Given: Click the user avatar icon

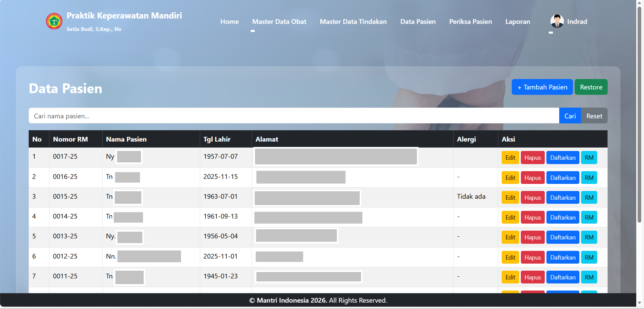Looking at the screenshot, I should point(557,22).
